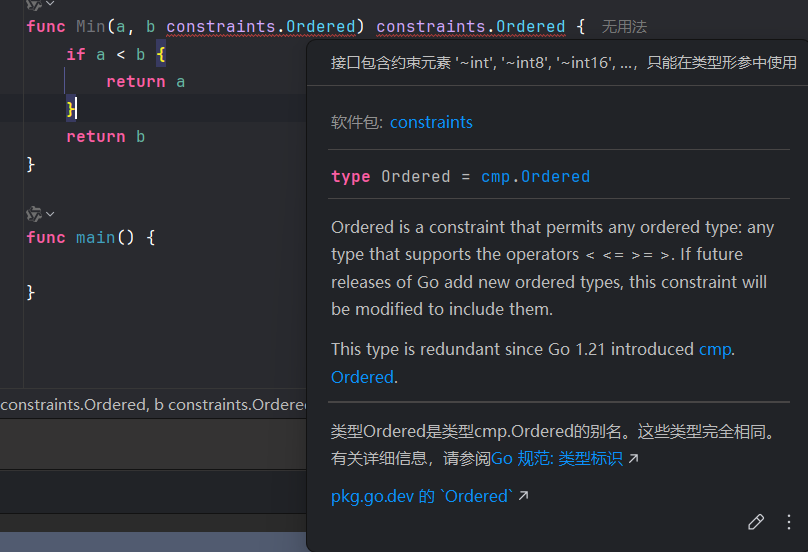Expand the chevron above func main
This screenshot has width=808, height=552.
point(50,213)
